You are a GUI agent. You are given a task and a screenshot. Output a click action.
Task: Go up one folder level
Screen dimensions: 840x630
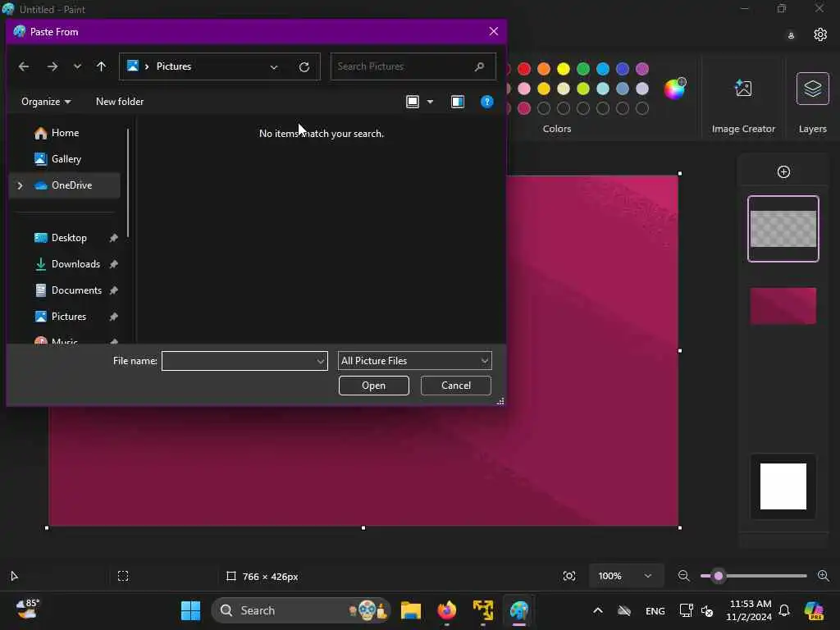(x=101, y=66)
